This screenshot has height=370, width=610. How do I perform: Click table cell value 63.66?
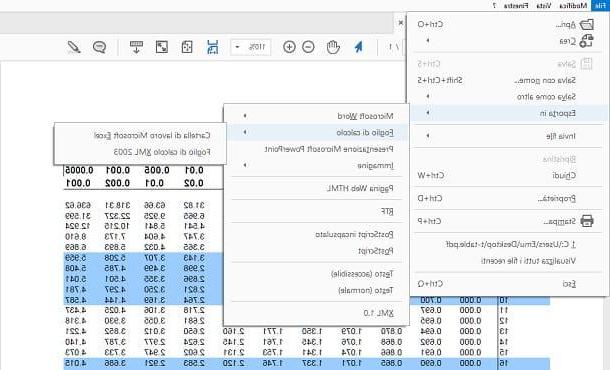(x=154, y=205)
